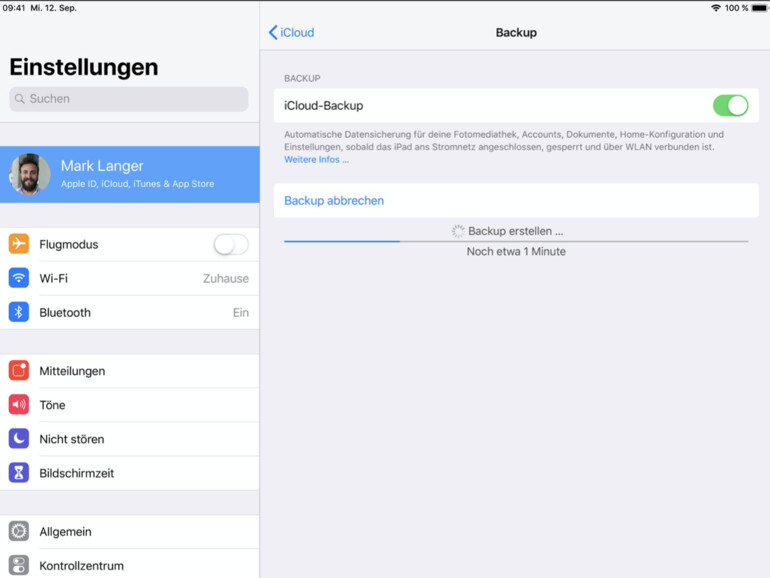This screenshot has height=578, width=770.
Task: Go back via iCloud chevron
Action: click(273, 32)
